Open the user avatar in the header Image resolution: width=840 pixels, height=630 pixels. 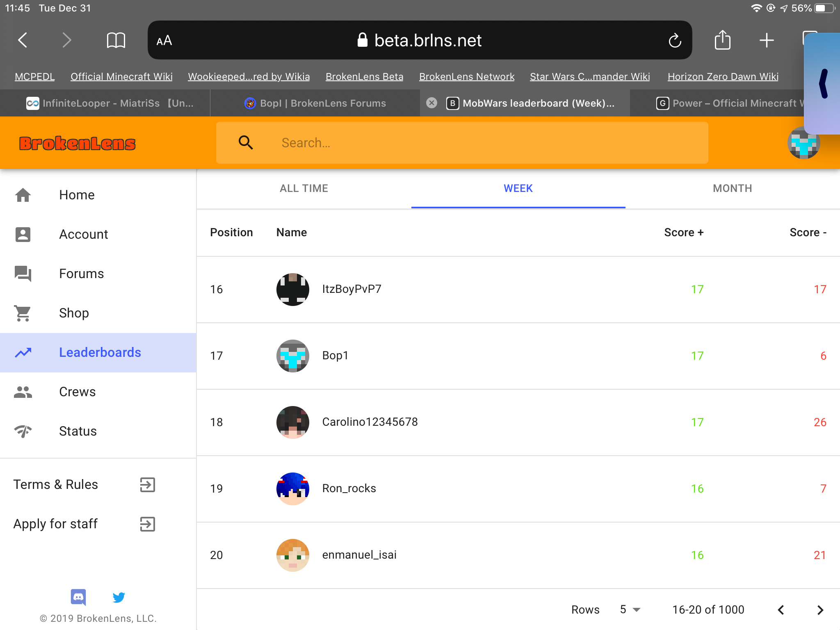(x=803, y=143)
